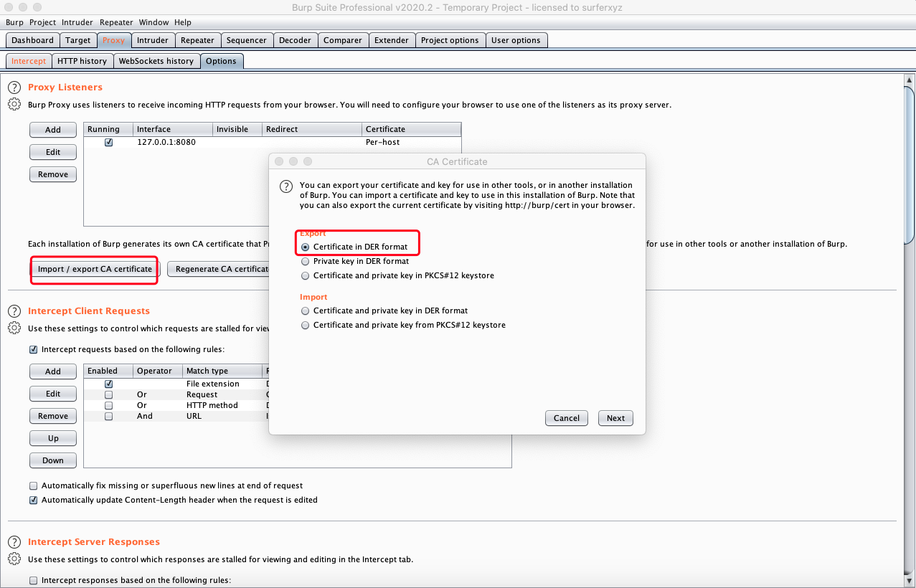Open help for Proxy Listeners section

pyautogui.click(x=14, y=87)
